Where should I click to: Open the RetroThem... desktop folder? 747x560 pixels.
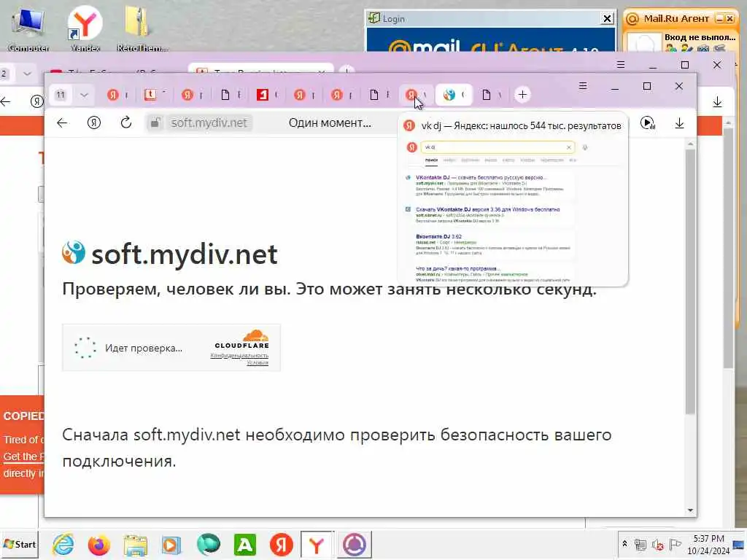pyautogui.click(x=142, y=29)
